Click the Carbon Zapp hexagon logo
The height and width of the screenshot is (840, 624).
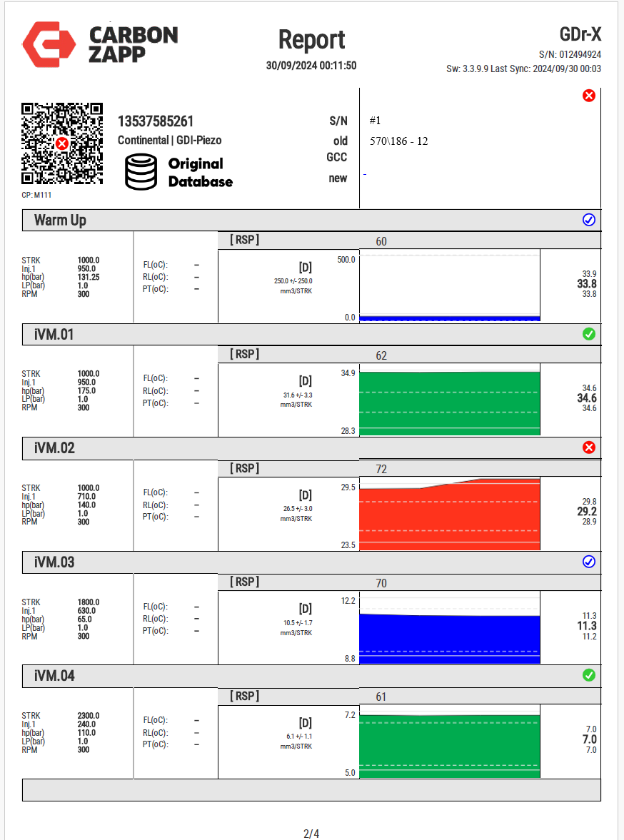click(49, 44)
